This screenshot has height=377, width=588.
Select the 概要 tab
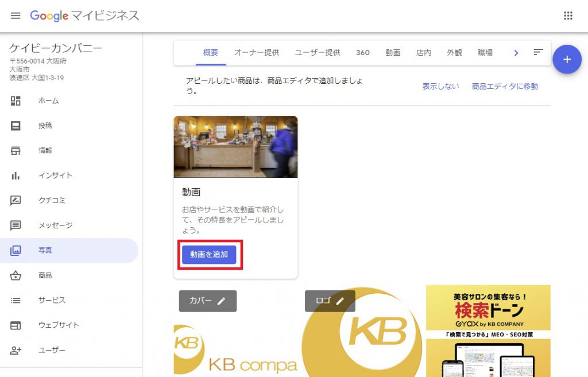point(210,53)
